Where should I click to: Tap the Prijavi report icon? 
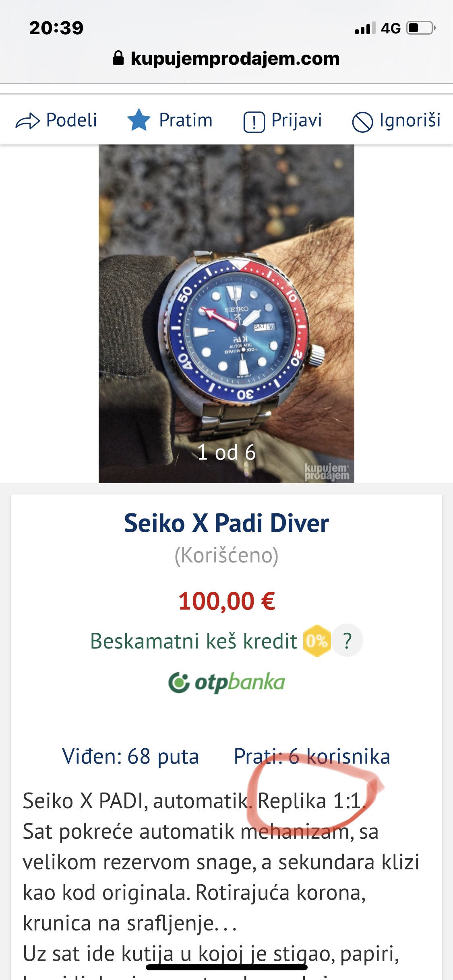point(254,122)
